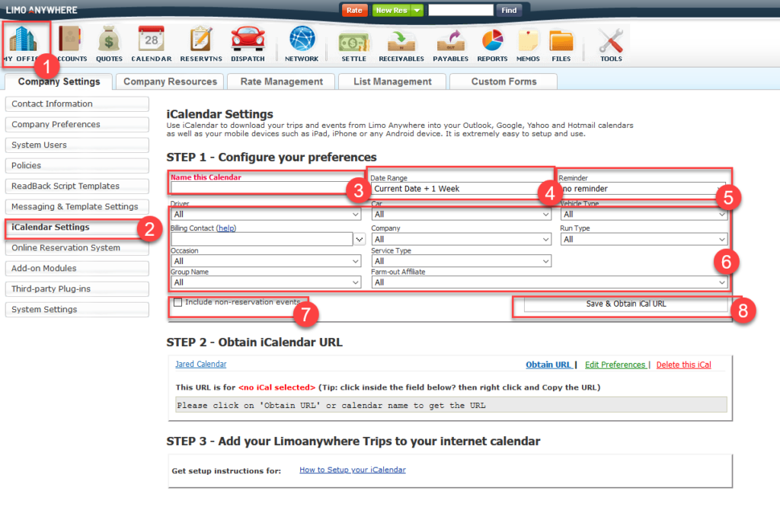Open the Settle cash icon
This screenshot has width=780, height=532.
[353, 41]
